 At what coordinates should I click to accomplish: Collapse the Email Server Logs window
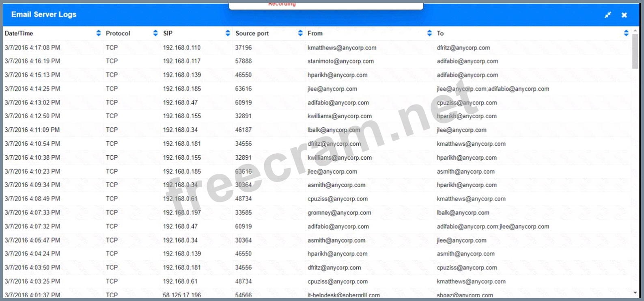(x=607, y=15)
